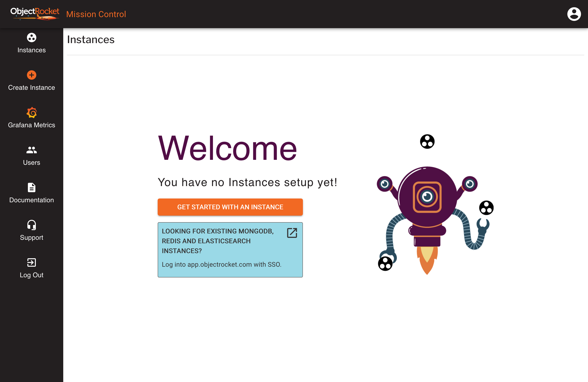Open Documentation from the sidebar
The image size is (588, 382).
coord(32,200)
